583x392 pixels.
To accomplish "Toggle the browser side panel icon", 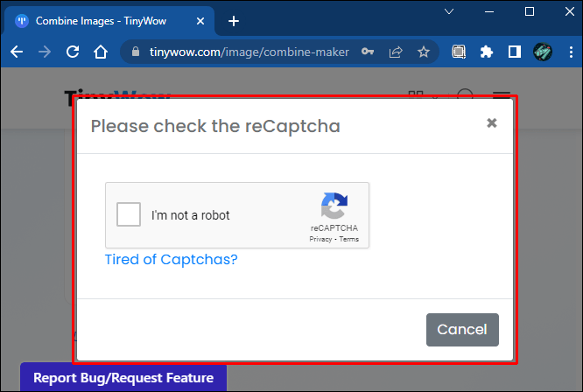I will coord(515,52).
